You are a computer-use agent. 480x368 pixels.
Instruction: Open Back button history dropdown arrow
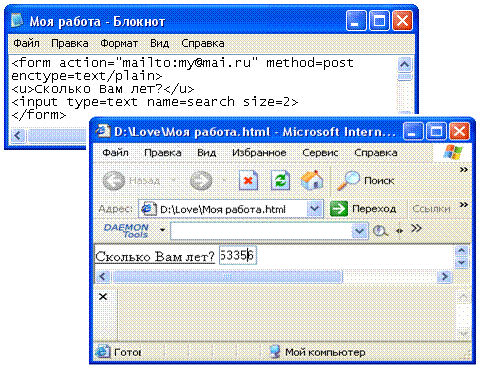pyautogui.click(x=173, y=181)
